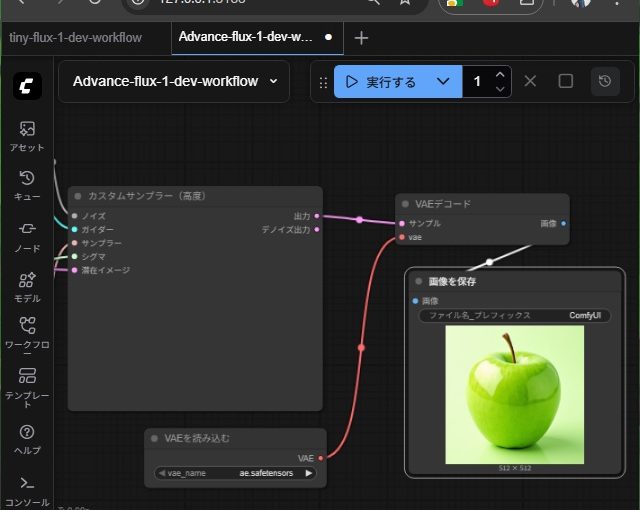Select the カスタムサンプラー（高度） node title
This screenshot has width=640, height=510.
tap(147, 196)
